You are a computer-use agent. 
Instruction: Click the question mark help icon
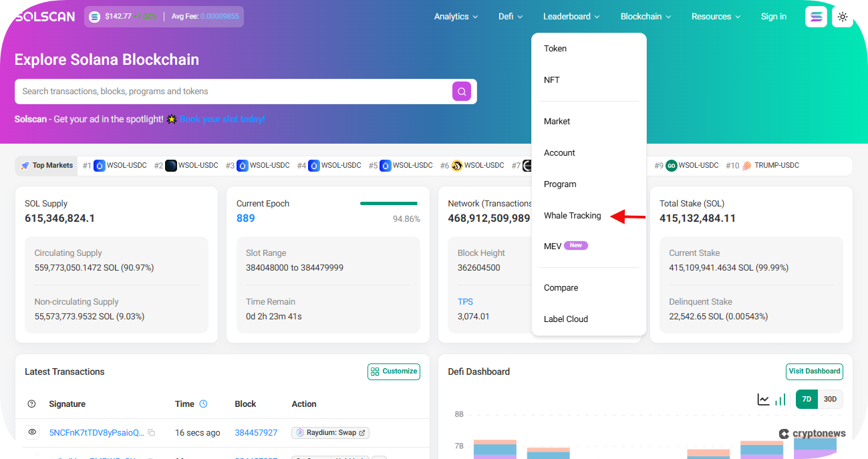31,404
